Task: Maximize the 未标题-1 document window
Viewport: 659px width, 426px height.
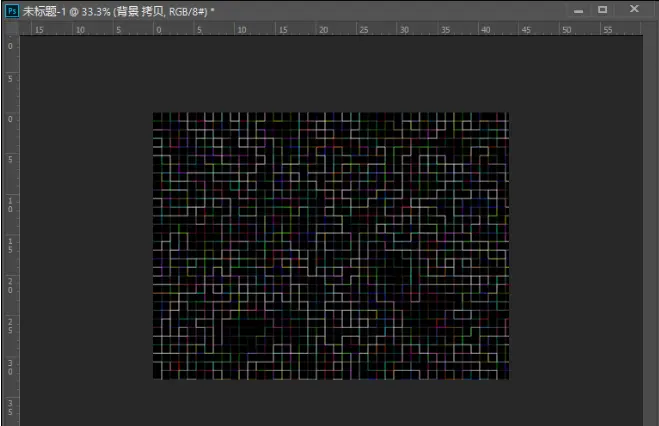Action: click(x=602, y=10)
